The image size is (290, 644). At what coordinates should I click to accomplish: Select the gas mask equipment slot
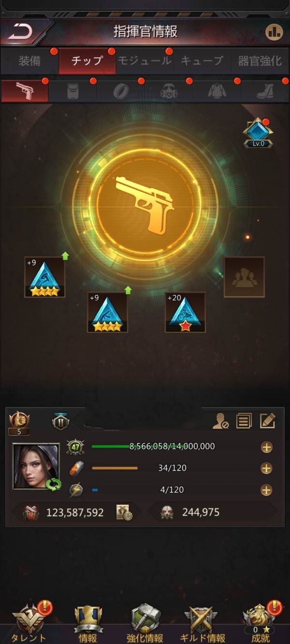tap(169, 91)
